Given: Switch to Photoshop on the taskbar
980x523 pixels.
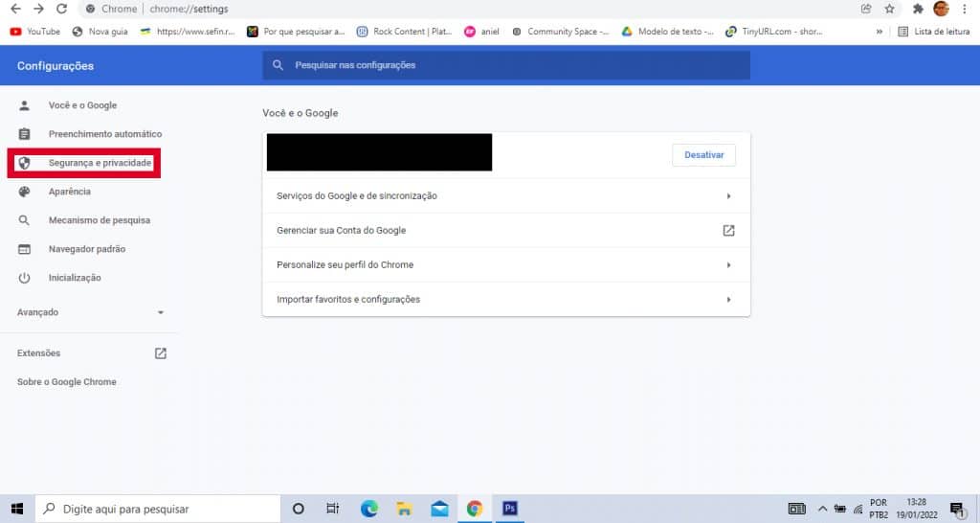Looking at the screenshot, I should [509, 509].
